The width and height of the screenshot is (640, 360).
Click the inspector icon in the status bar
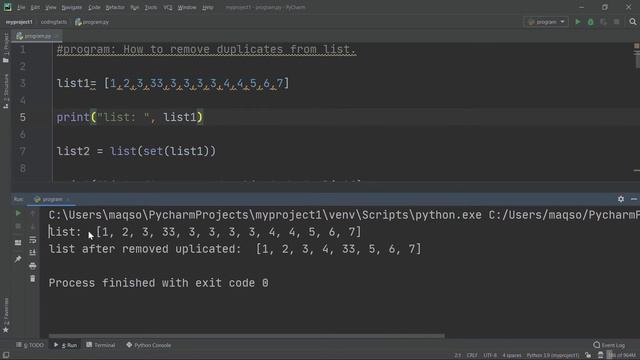tap(600, 355)
